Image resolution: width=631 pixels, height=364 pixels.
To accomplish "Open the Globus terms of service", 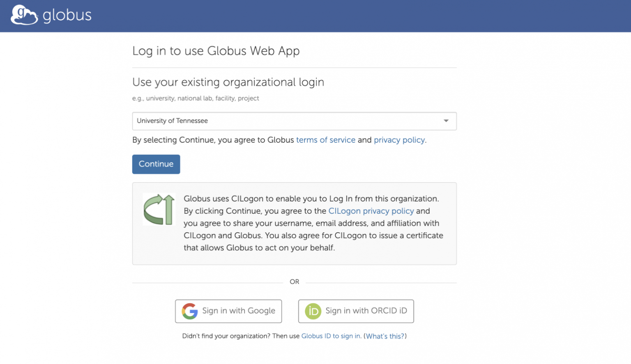I will point(325,140).
